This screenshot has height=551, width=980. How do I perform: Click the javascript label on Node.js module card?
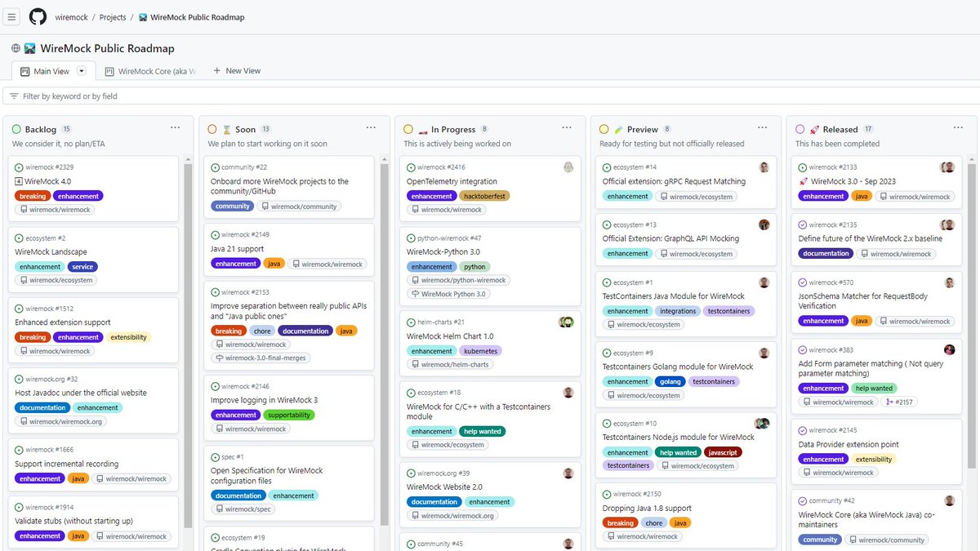pos(723,452)
